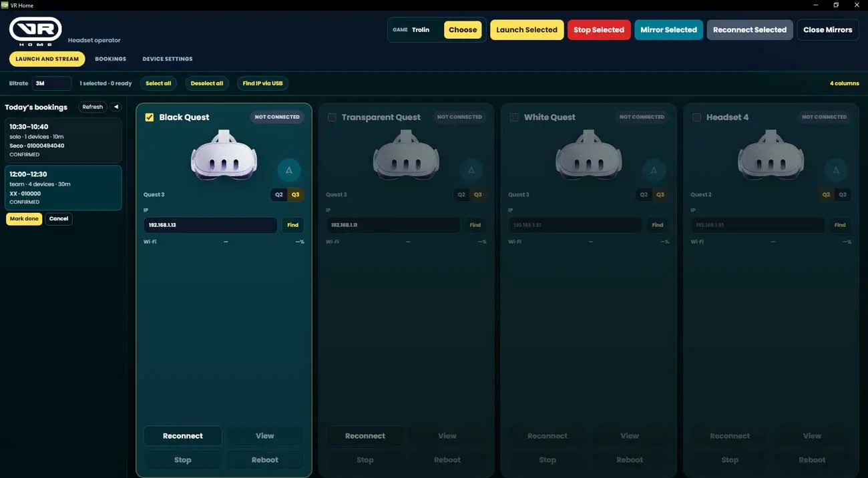View the Headset 4 stream
The image size is (868, 478).
812,436
